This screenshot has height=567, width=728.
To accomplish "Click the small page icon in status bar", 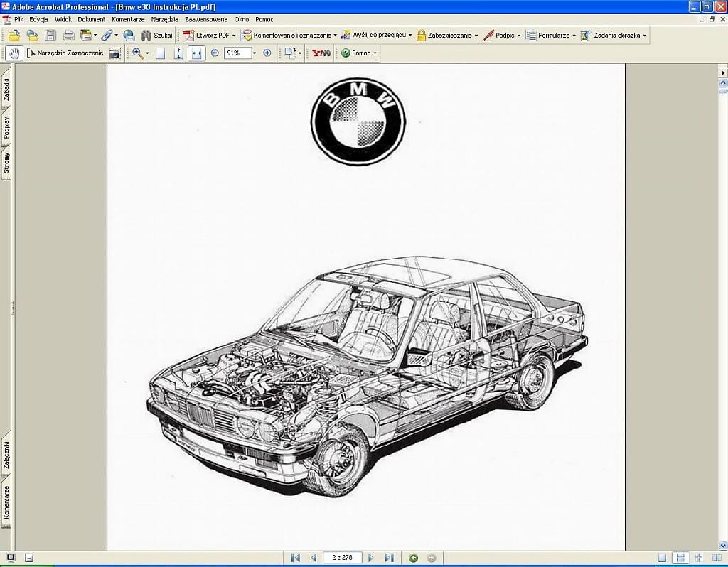I will [x=28, y=558].
